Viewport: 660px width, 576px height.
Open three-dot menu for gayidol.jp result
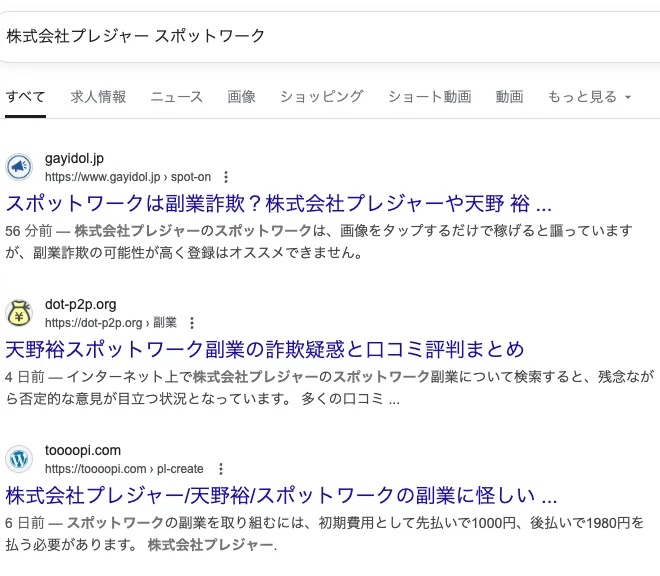pyautogui.click(x=226, y=177)
